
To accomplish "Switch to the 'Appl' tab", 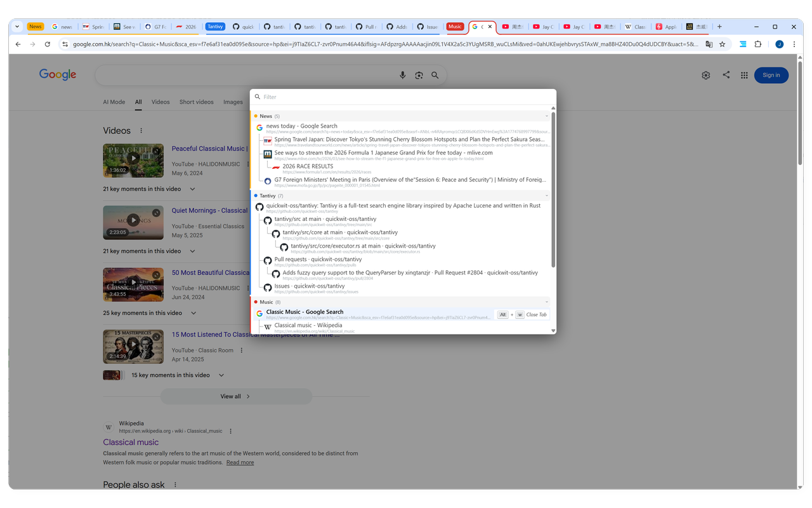I will point(665,27).
